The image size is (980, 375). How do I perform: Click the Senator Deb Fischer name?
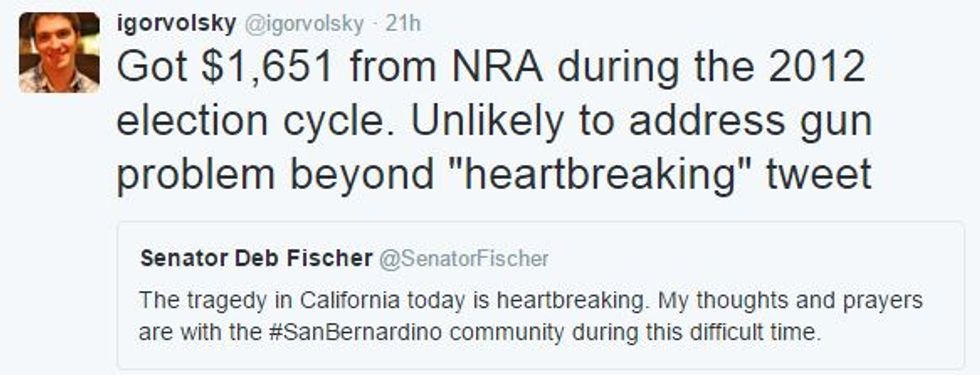click(256, 258)
